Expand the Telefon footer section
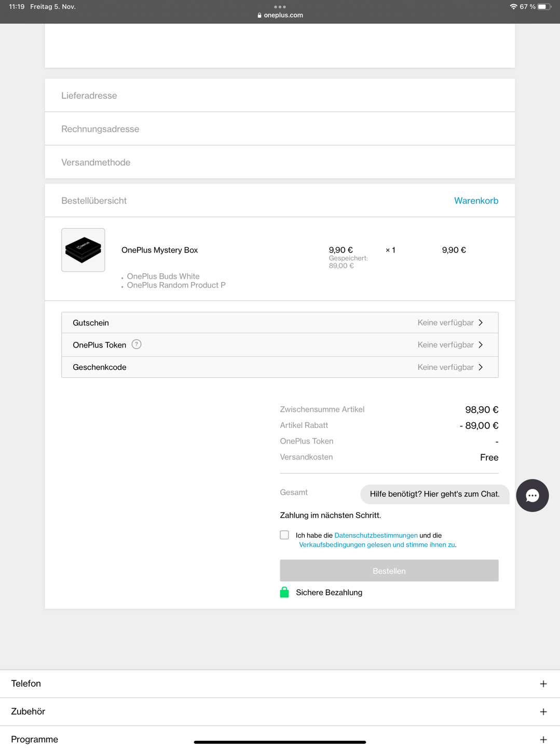The image size is (560, 748). [x=280, y=684]
